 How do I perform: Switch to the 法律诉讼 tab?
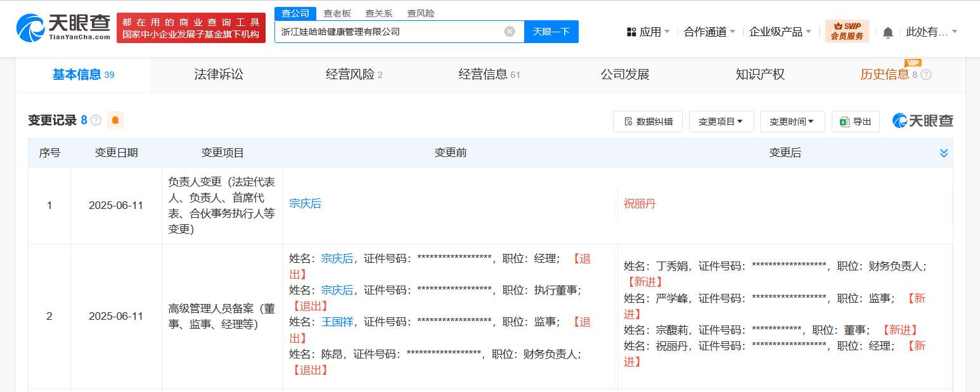point(219,75)
